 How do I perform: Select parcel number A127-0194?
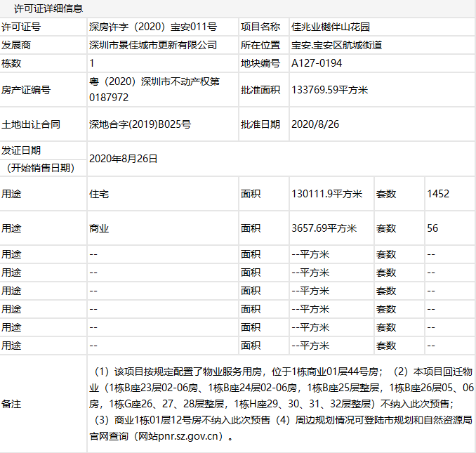[x=317, y=63]
